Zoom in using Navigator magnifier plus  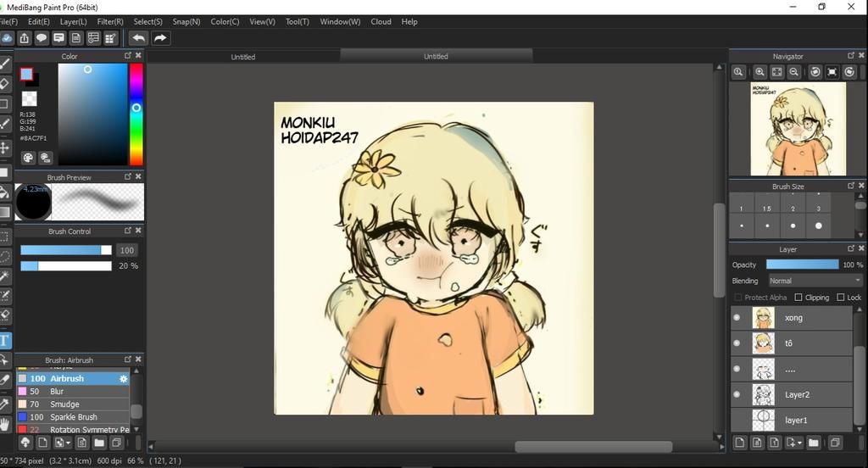pos(759,73)
